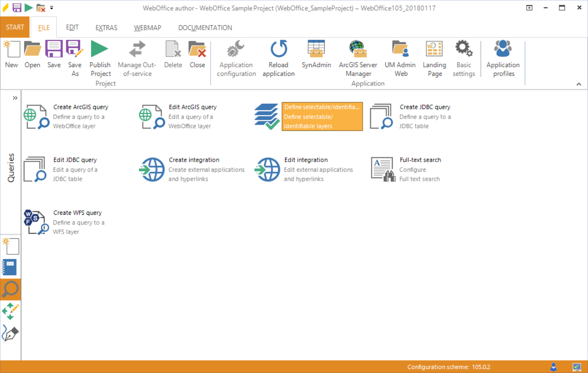Reload the application
This screenshot has width=588, height=373.
279,57
